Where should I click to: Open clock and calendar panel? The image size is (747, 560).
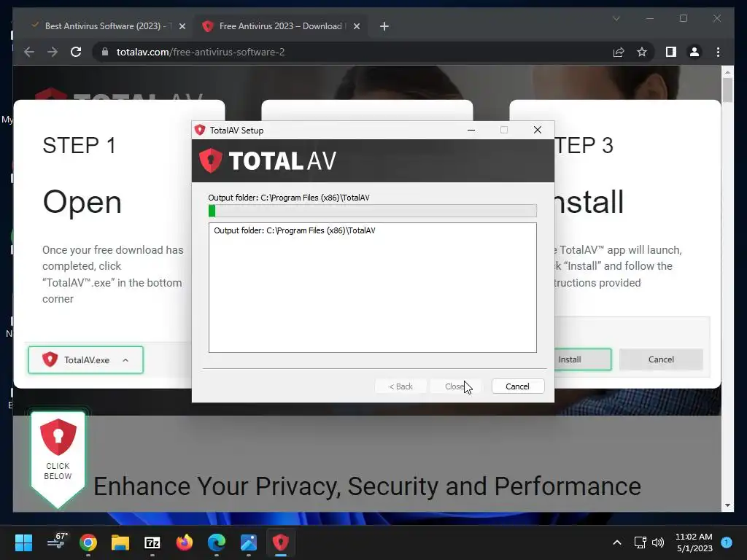coord(694,542)
